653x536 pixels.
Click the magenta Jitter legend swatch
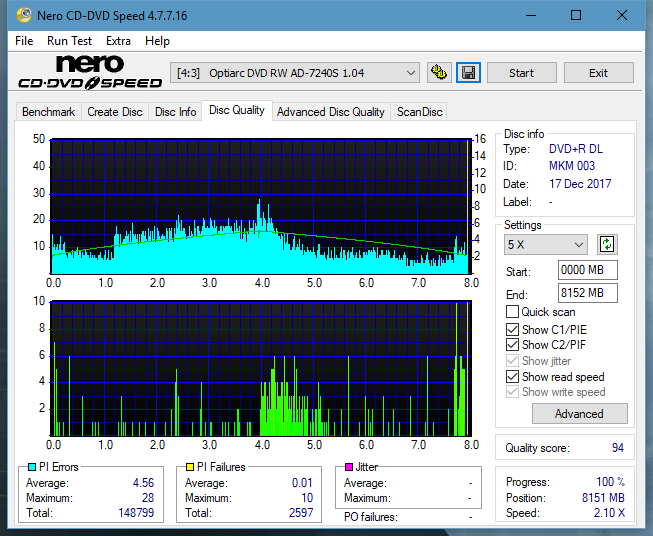point(349,467)
